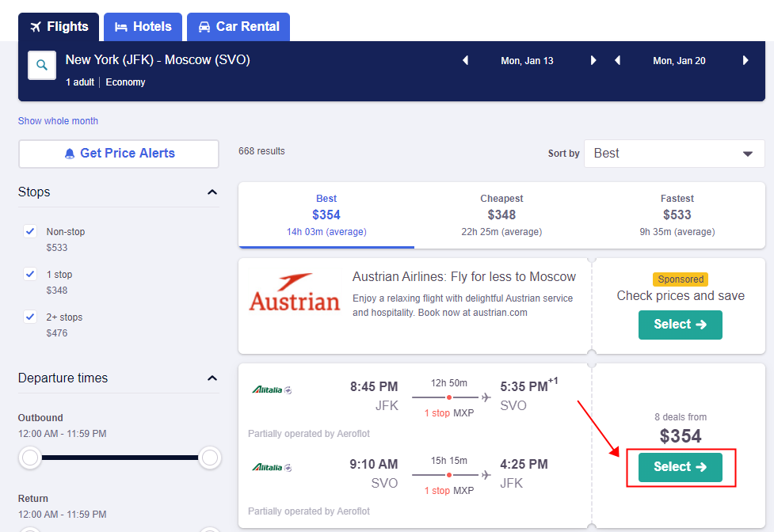Click the search magnifier icon

[x=42, y=65]
